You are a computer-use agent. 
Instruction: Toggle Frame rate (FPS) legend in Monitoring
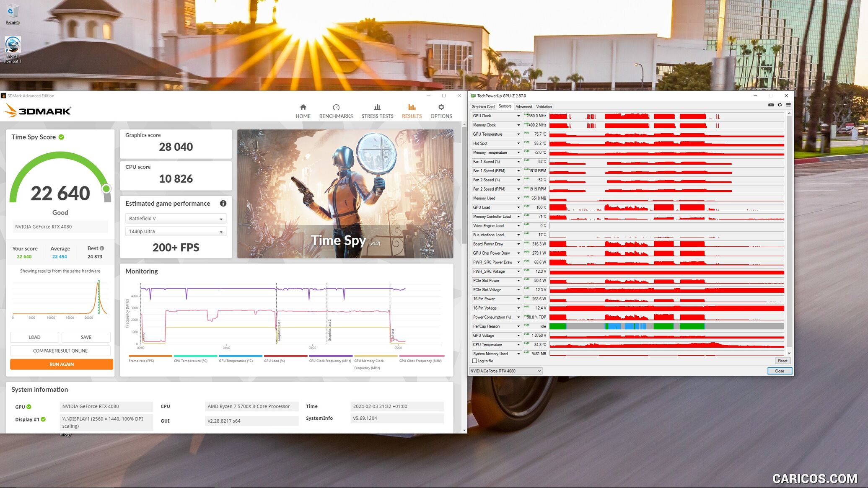[x=150, y=359]
